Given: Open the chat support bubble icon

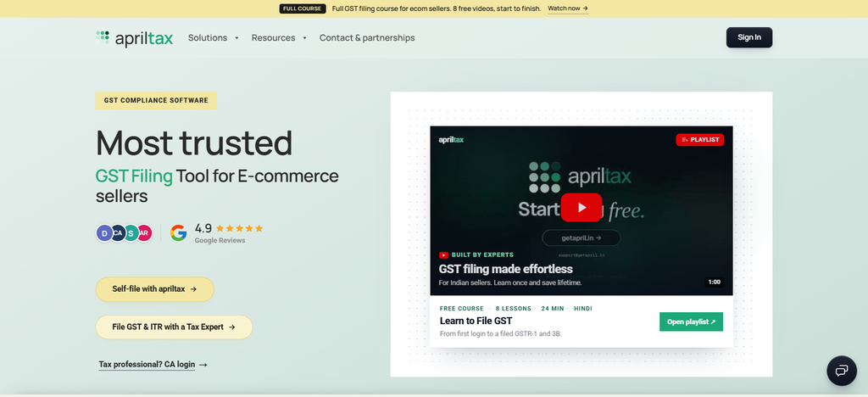Looking at the screenshot, I should [842, 371].
